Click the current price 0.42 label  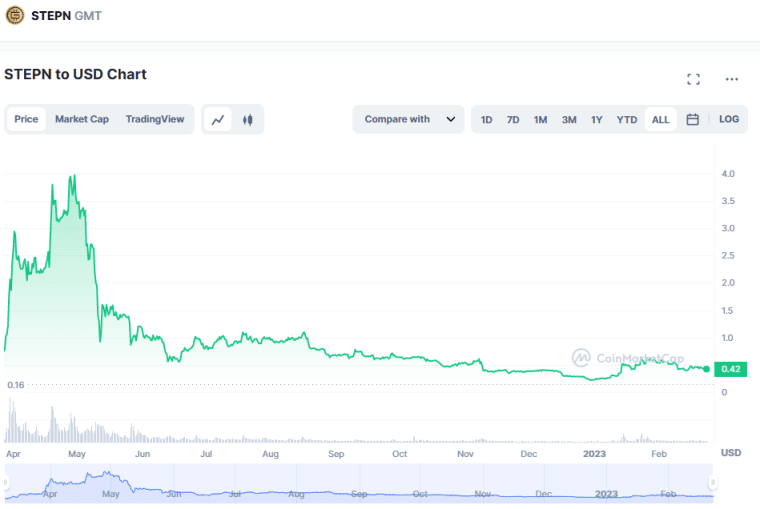coord(730,369)
